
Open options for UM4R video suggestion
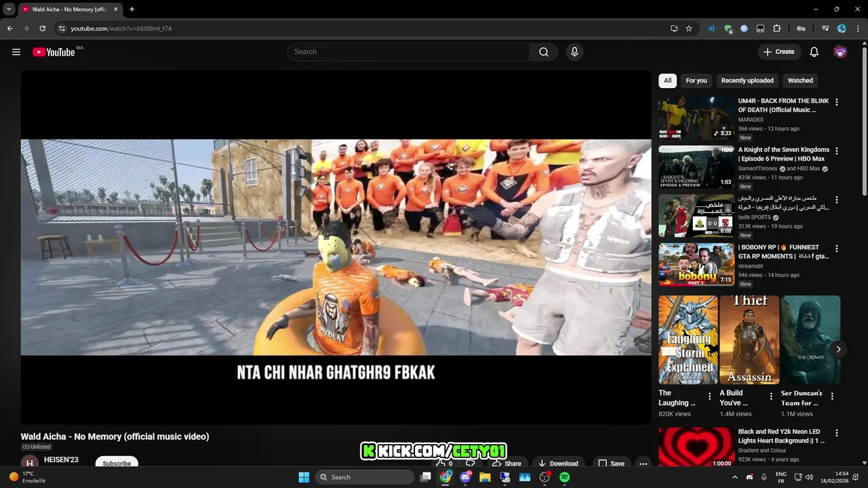836,102
